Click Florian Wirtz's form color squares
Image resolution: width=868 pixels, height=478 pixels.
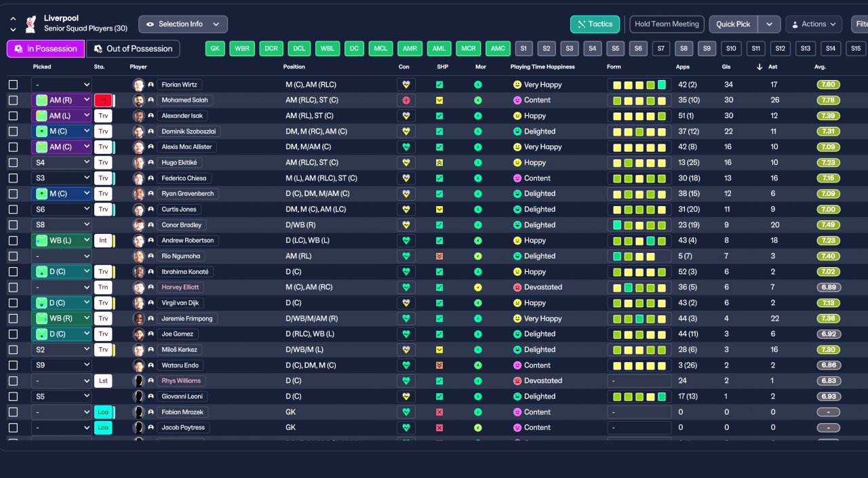tap(639, 85)
